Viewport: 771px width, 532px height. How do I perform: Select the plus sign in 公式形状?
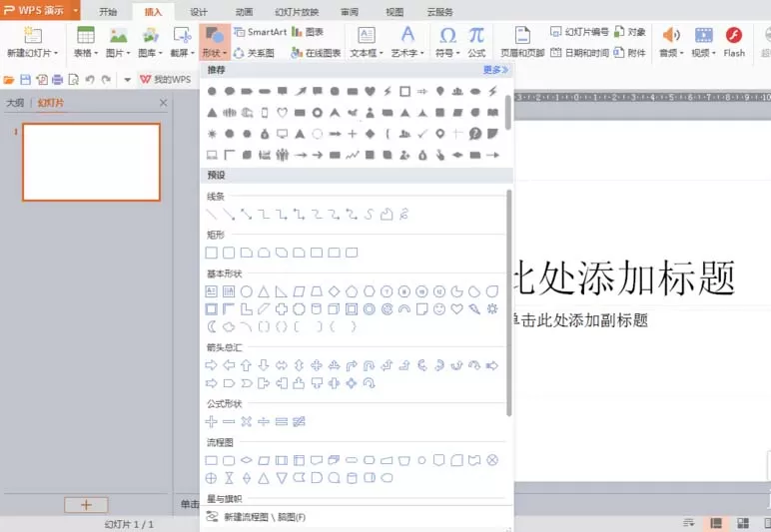pyautogui.click(x=211, y=421)
